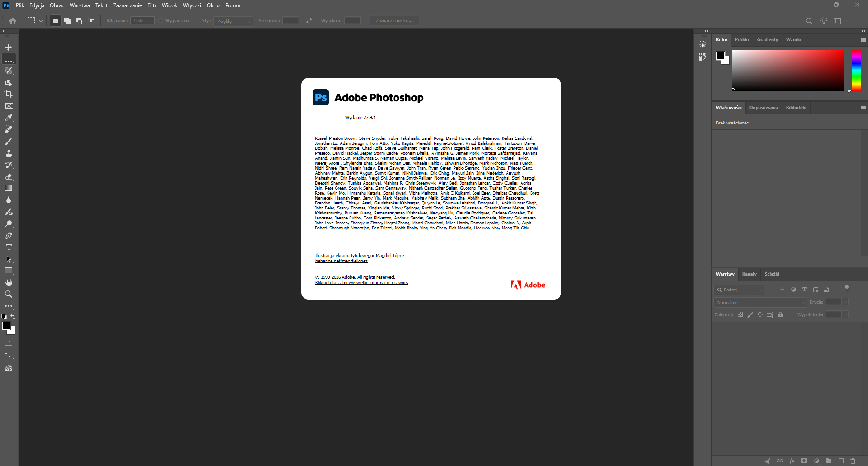Viewport: 868px width, 466px height.
Task: Swap width and height arrows icon
Action: pyautogui.click(x=309, y=21)
